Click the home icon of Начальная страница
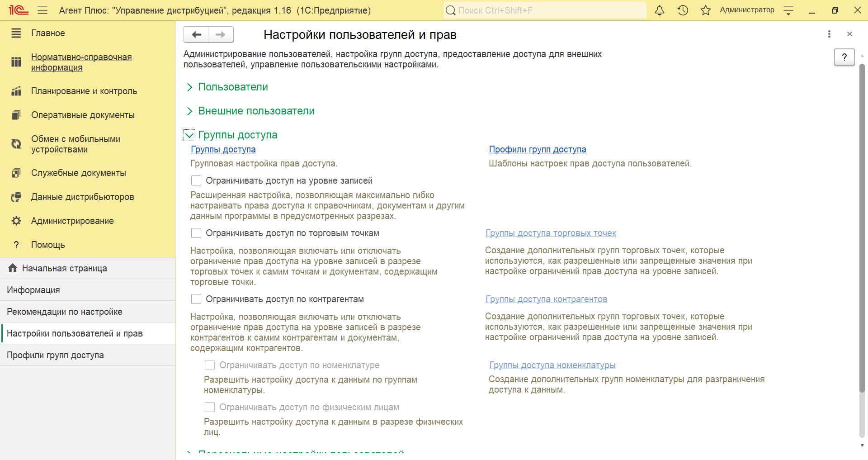Screen dimensions: 868x460 tap(13, 268)
